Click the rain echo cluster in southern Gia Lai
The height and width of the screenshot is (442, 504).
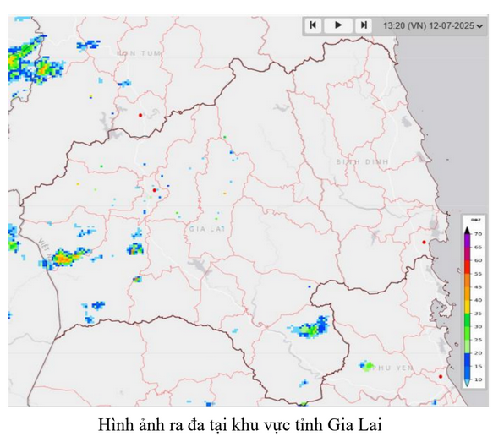pos(311,328)
